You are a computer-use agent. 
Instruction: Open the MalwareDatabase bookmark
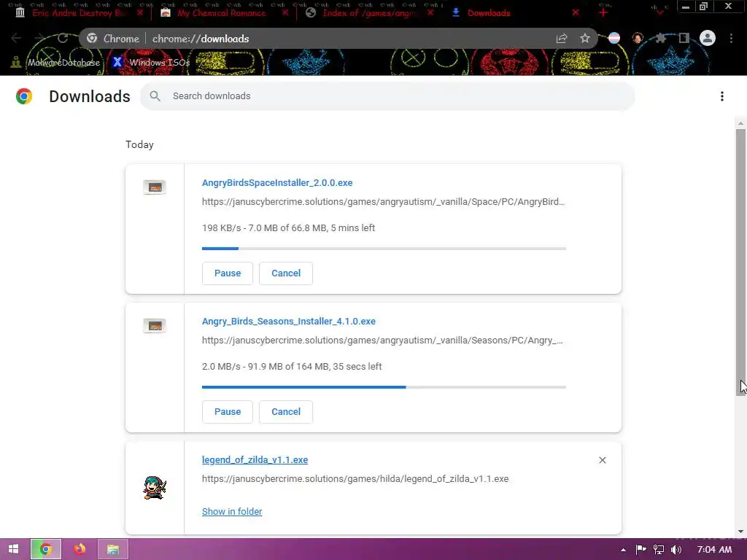click(x=55, y=63)
